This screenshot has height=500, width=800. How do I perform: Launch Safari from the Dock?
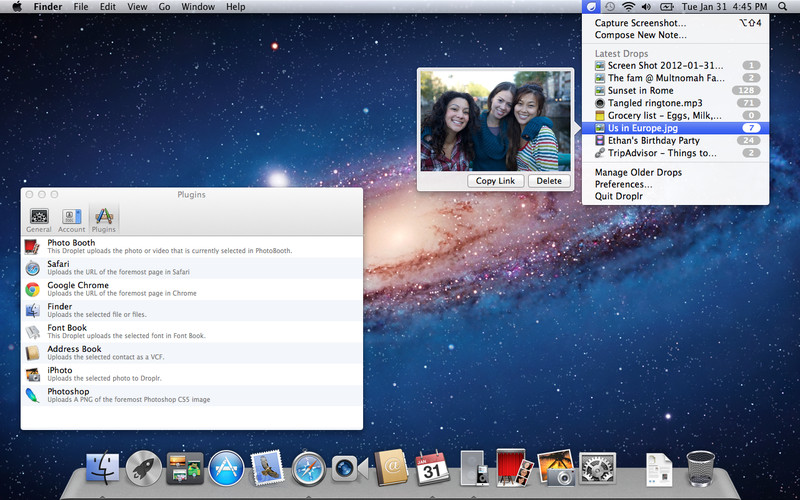point(309,467)
